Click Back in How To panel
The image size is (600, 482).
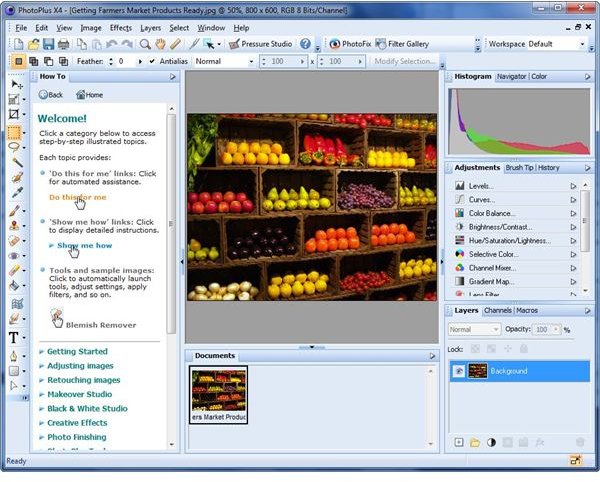[51, 94]
